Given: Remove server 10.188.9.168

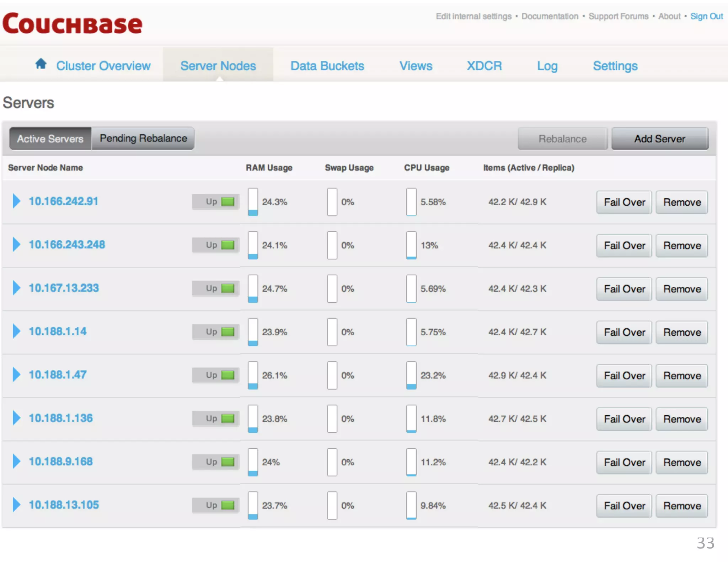Looking at the screenshot, I should [x=682, y=462].
